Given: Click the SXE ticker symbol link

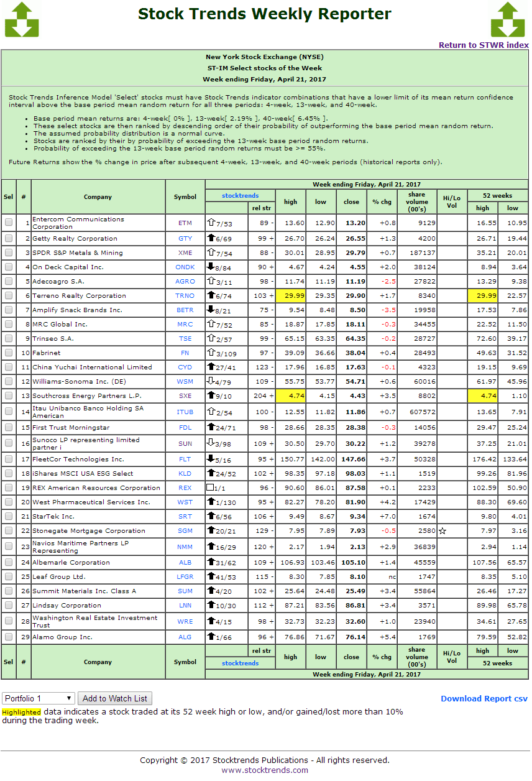Looking at the screenshot, I should click(x=185, y=396).
